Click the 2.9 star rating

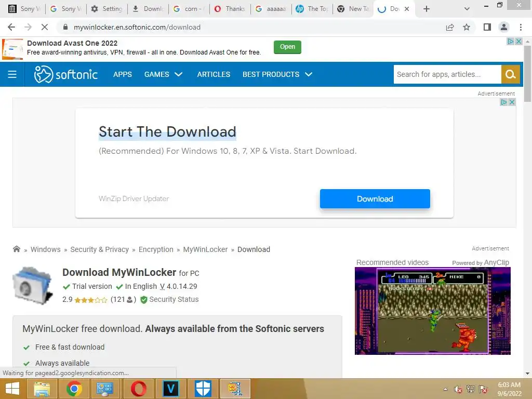click(x=85, y=300)
